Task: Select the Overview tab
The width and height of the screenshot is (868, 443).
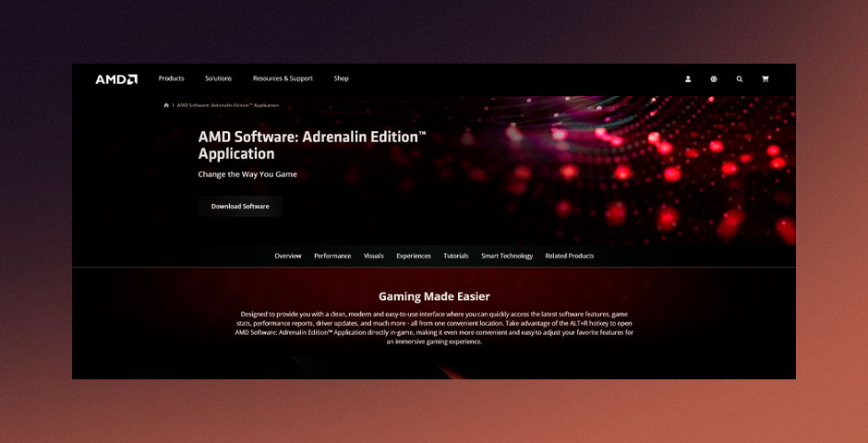Action: (288, 256)
